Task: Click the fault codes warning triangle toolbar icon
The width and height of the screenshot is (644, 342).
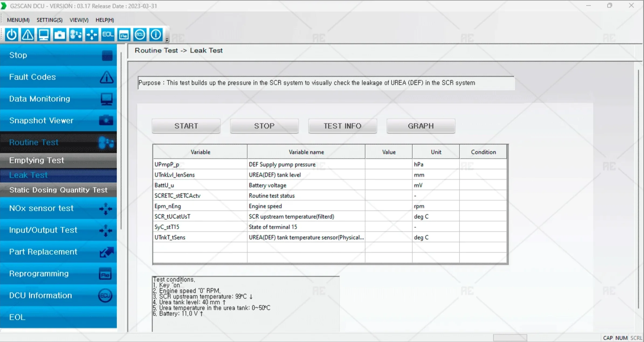Action: pos(27,35)
